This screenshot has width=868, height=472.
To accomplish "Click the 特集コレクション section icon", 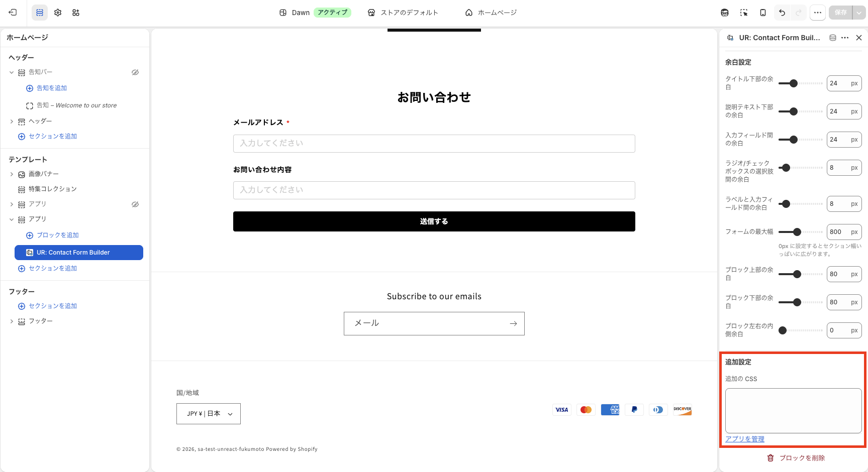I will [x=22, y=190].
